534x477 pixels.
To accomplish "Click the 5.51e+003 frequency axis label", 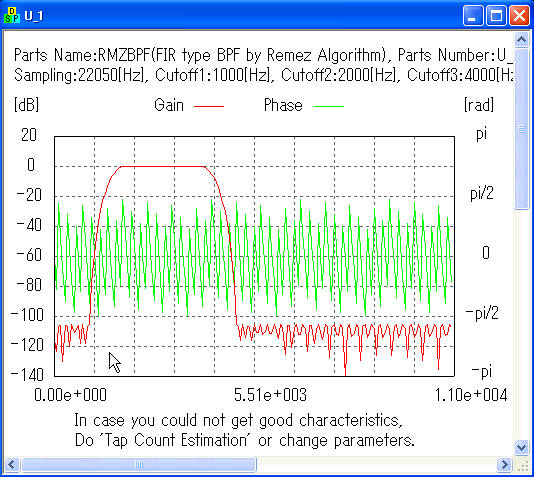I will (270, 395).
